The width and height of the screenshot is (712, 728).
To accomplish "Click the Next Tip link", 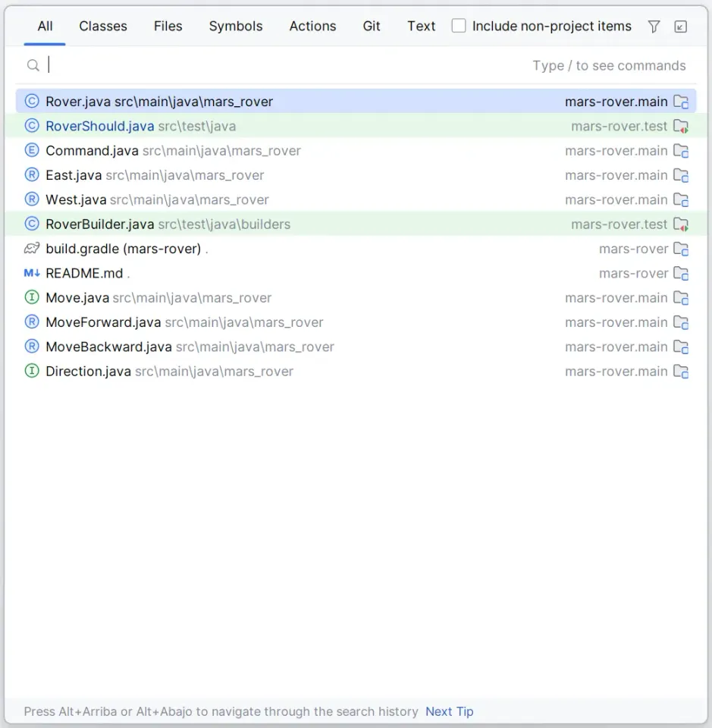I will pyautogui.click(x=449, y=711).
